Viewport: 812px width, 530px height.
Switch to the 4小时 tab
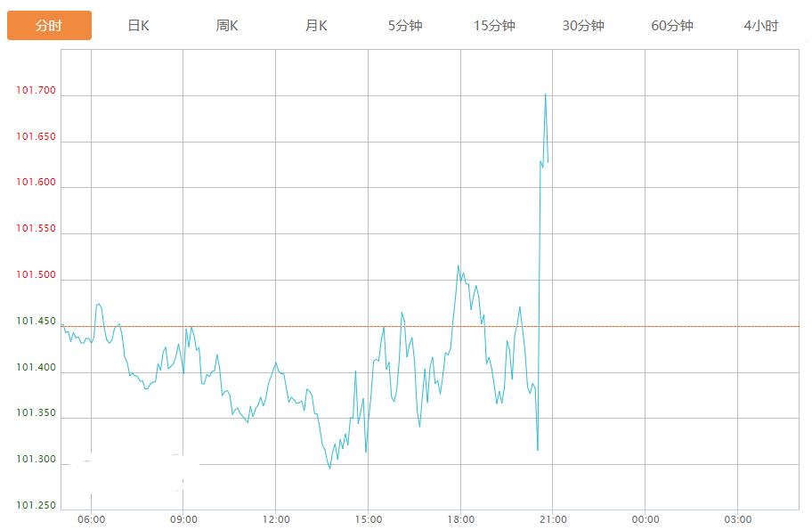[x=761, y=26]
